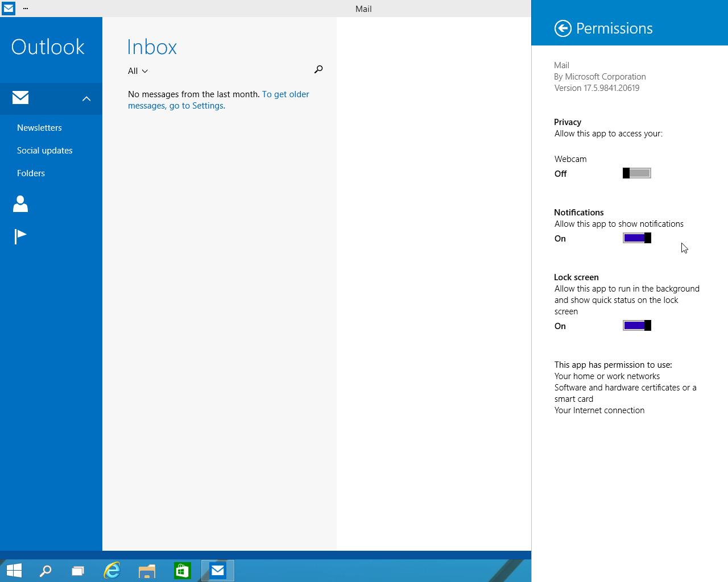The height and width of the screenshot is (582, 728).
Task: Click 'By Microsoft Corporation' text
Action: (x=600, y=77)
